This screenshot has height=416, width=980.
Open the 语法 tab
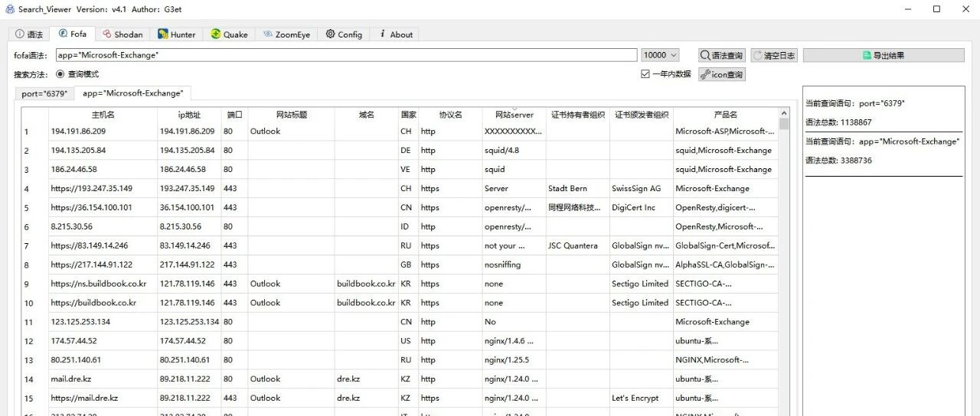click(x=29, y=34)
